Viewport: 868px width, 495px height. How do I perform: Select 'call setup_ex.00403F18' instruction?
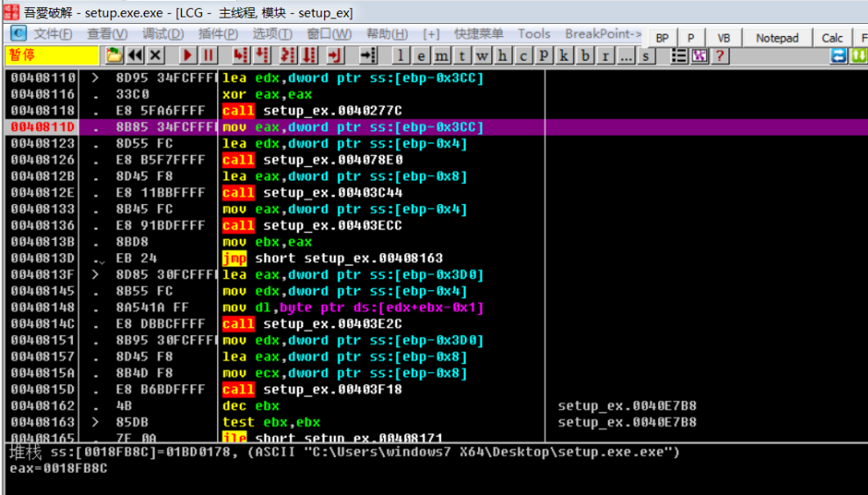pyautogui.click(x=312, y=389)
